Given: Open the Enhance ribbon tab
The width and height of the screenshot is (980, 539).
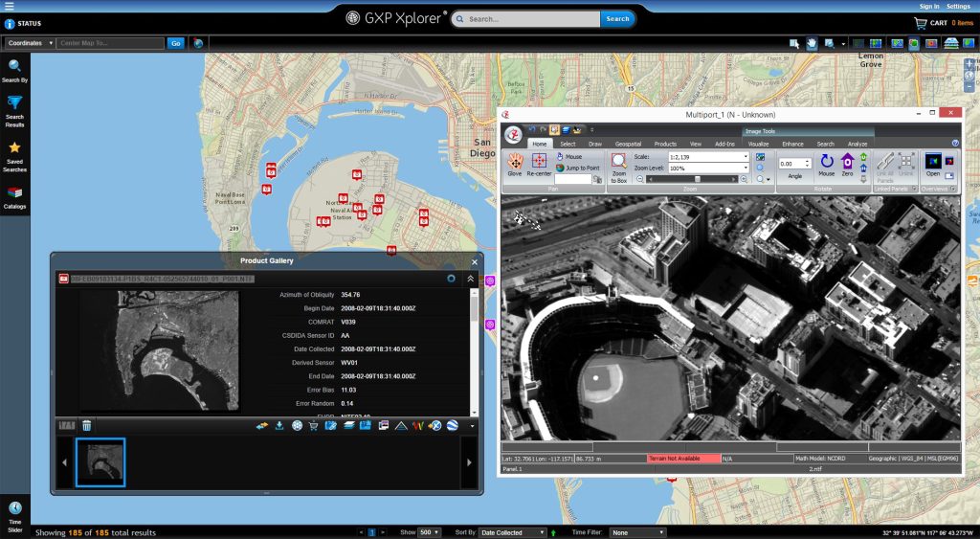Looking at the screenshot, I should point(792,144).
